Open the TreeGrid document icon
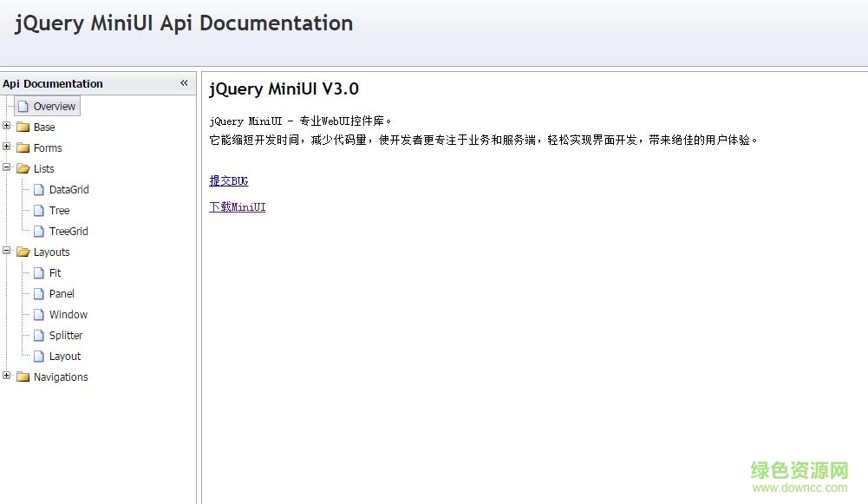Screen dimensions: 868x504 coord(39,231)
